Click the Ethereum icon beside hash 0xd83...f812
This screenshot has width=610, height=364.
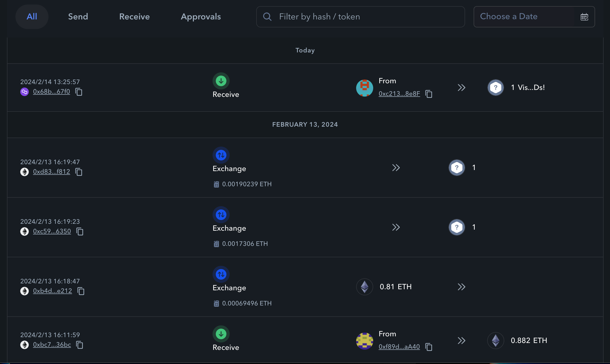(x=24, y=172)
